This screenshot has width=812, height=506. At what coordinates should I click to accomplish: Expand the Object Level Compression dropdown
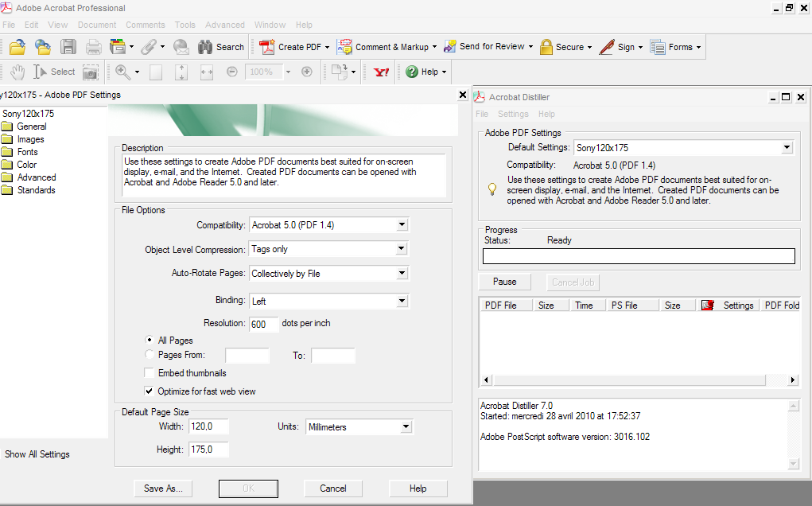pyautogui.click(x=402, y=249)
